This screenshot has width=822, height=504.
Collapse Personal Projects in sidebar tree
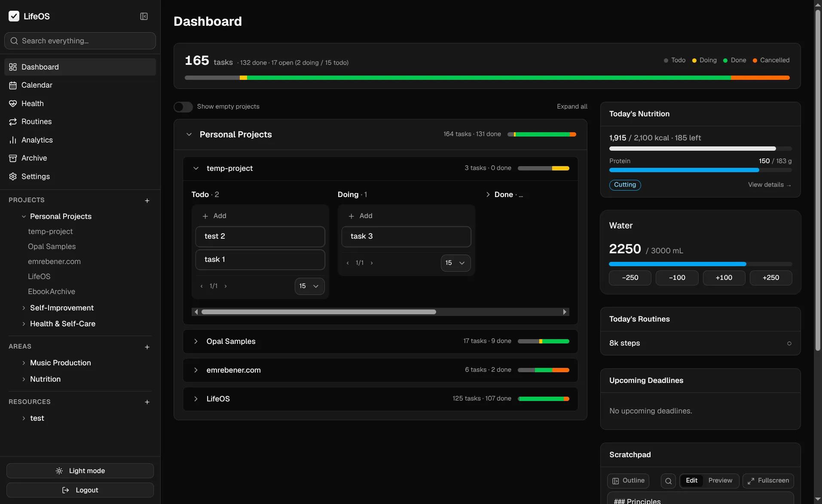[24, 216]
